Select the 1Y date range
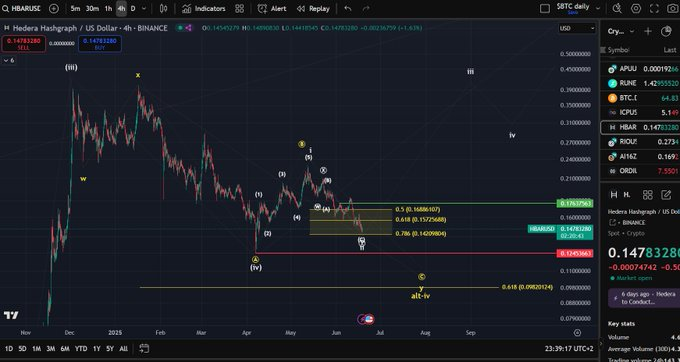This screenshot has height=362, width=680. point(96,349)
